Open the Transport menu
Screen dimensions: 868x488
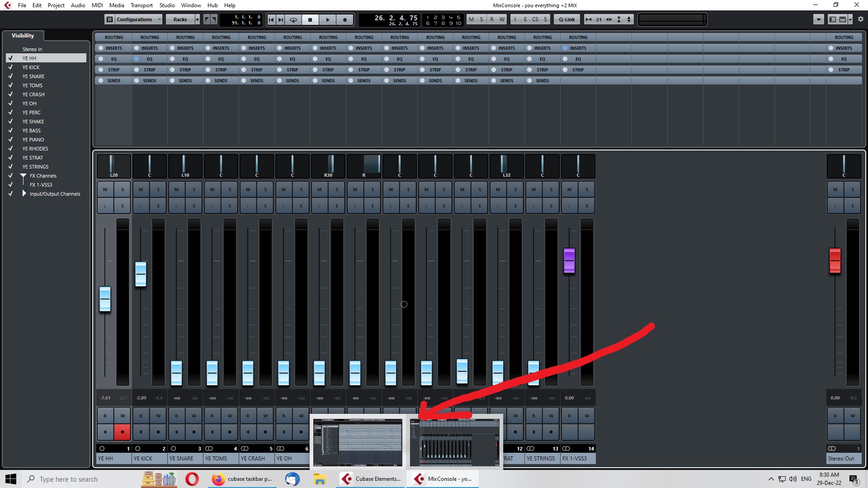pos(142,5)
